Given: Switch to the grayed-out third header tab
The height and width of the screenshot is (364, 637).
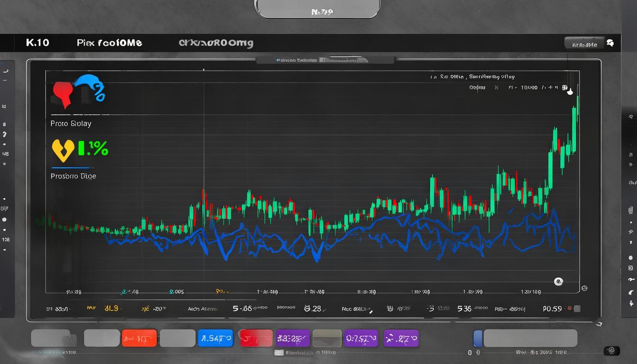Looking at the screenshot, I should [x=216, y=43].
